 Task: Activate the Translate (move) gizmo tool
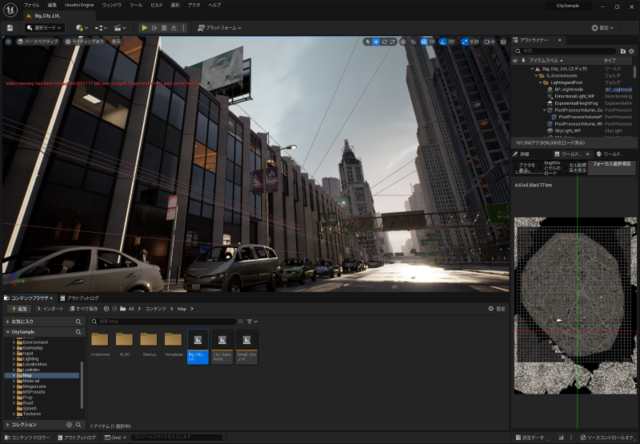(376, 42)
